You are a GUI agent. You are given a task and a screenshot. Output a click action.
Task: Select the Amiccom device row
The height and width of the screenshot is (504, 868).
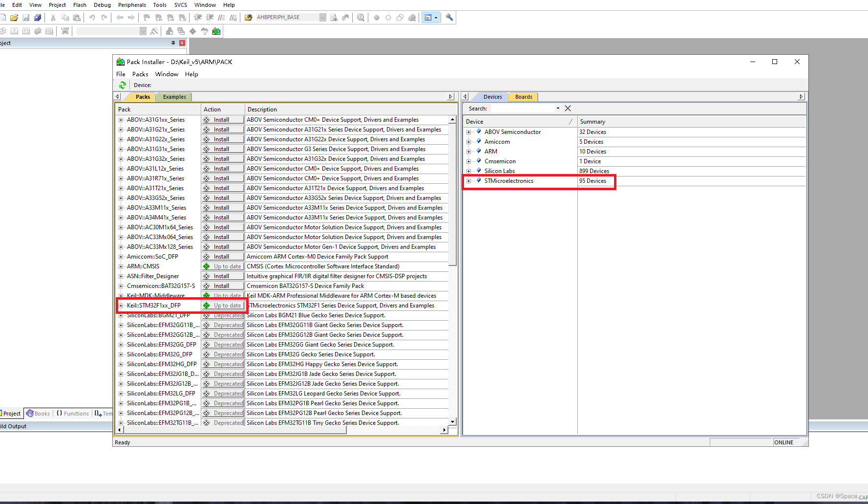(x=635, y=142)
